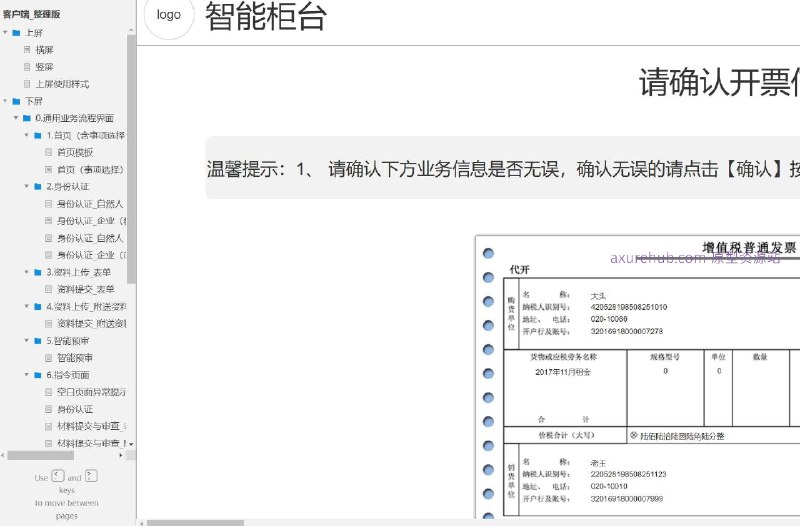Click the sitemap horizontal scrollbar thumb
This screenshot has width=800, height=526.
point(41,455)
